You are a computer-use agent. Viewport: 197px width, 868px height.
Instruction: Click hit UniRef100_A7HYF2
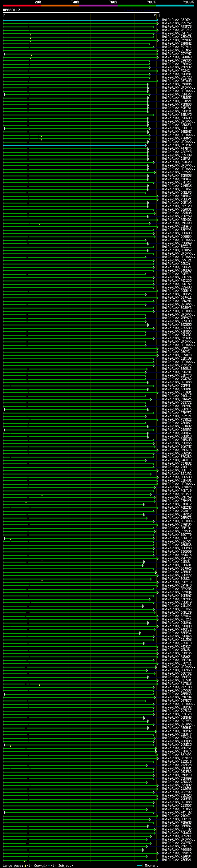click(177, 413)
